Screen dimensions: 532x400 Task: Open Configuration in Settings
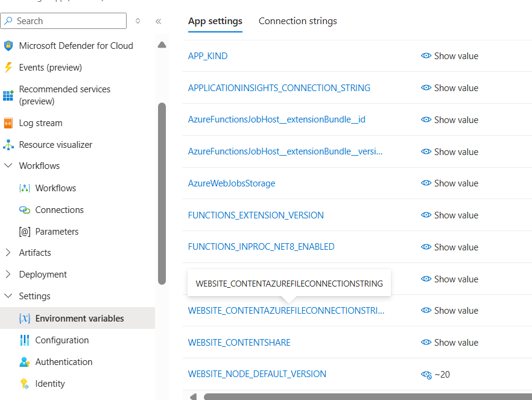point(62,340)
